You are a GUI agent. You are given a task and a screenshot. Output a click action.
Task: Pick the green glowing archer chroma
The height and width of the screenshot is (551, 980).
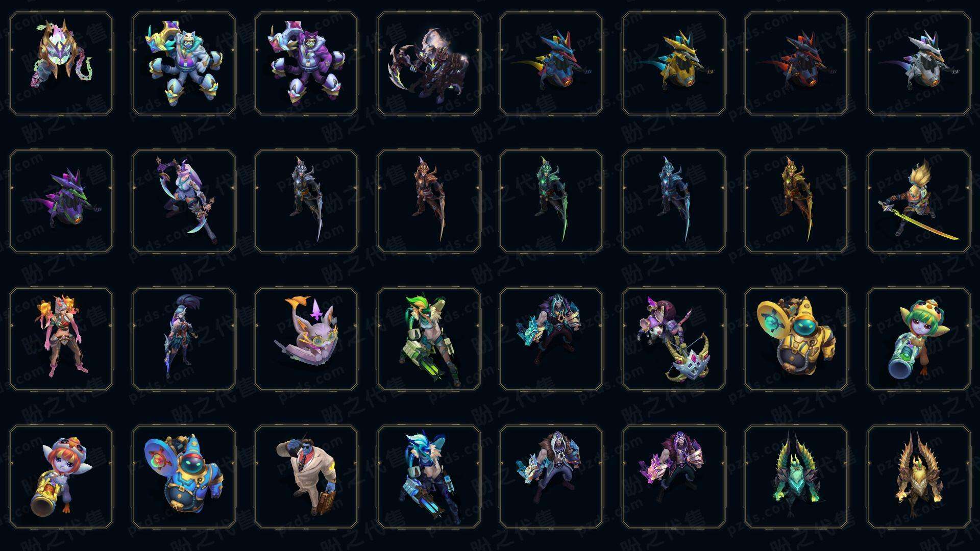click(x=551, y=202)
